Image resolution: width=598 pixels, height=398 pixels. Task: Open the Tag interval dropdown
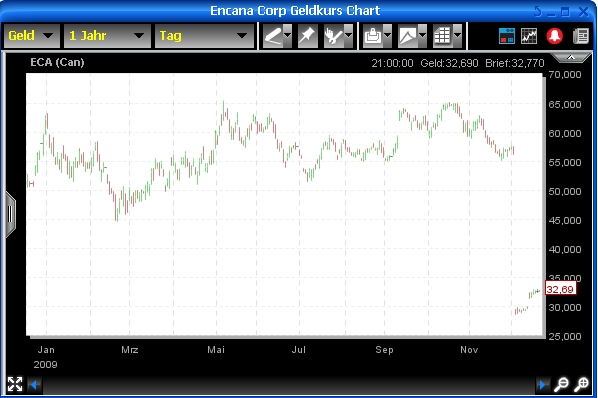tap(204, 36)
